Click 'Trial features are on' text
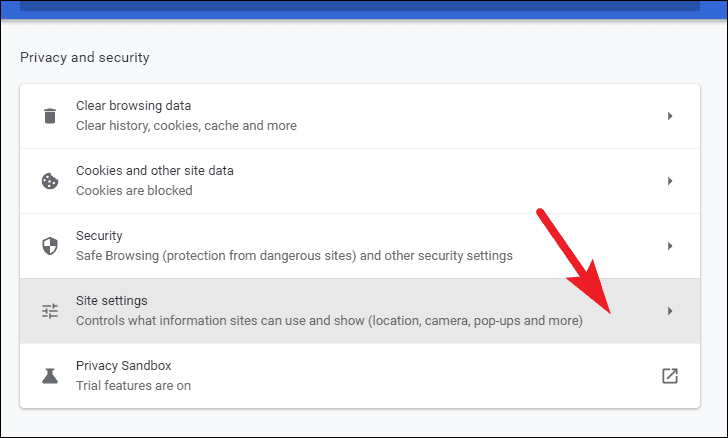The width and height of the screenshot is (728, 438). pos(133,386)
